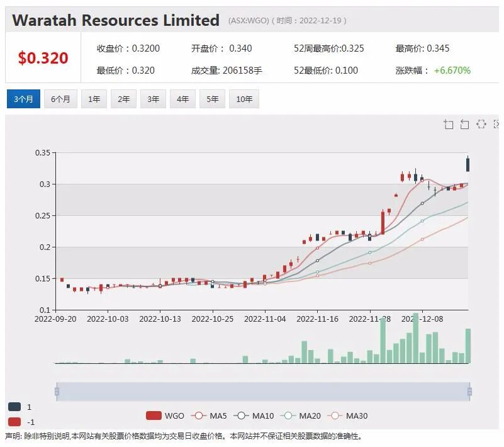504x447 pixels.
Task: Click the 最高价: 0.345 value
Action: click(422, 48)
